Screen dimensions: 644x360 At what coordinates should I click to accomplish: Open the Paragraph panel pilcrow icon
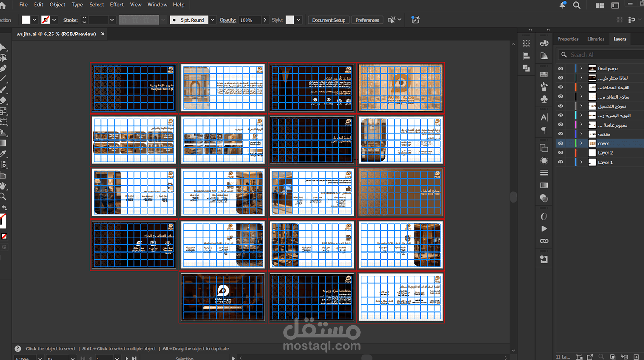tap(544, 130)
